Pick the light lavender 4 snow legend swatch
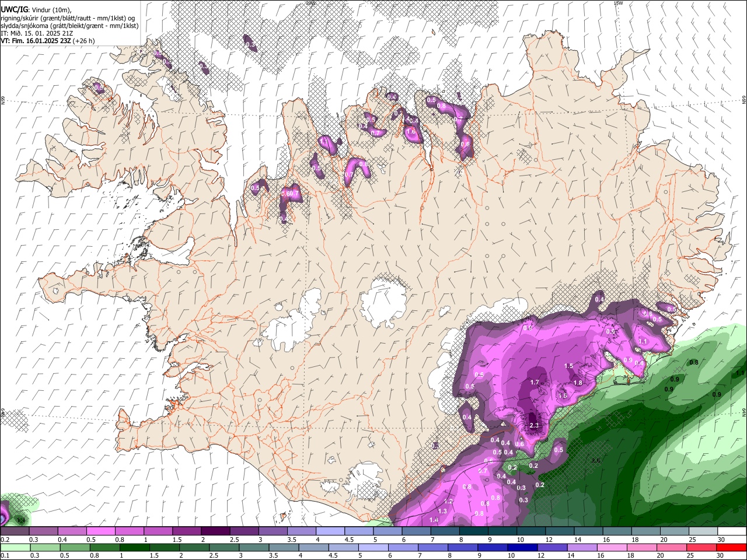This screenshot has height=560, width=747. click(x=330, y=531)
